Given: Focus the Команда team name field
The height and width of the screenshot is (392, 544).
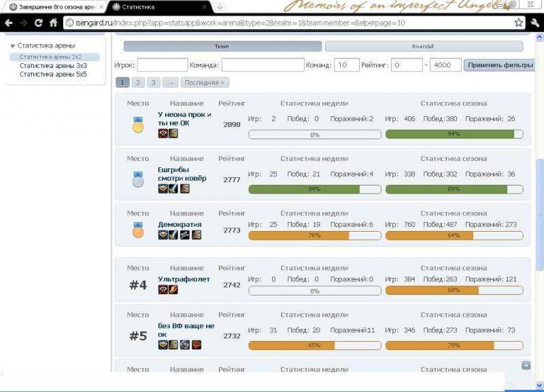Looking at the screenshot, I should pyautogui.click(x=263, y=65).
